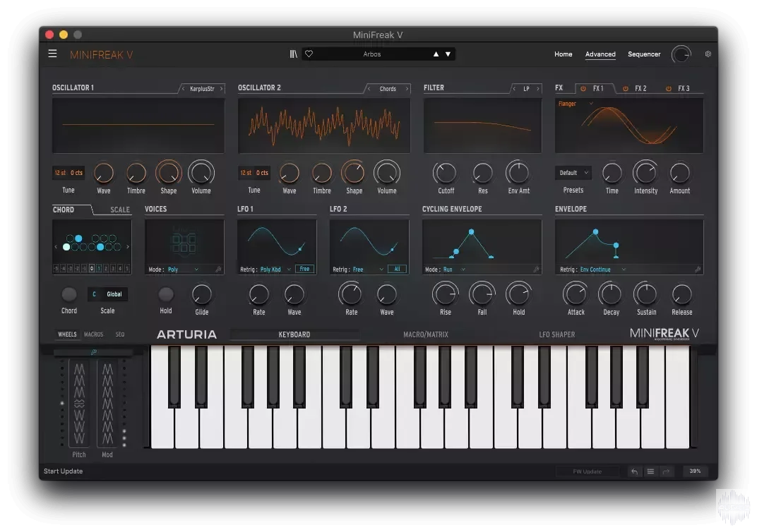Click the Filter Cutoff knob
The image size is (757, 532).
(x=446, y=173)
